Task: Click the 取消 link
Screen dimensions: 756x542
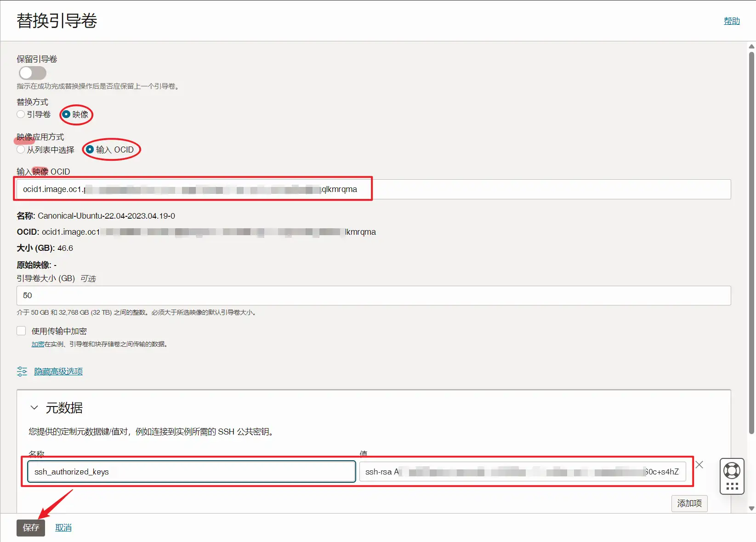Action: [x=63, y=528]
